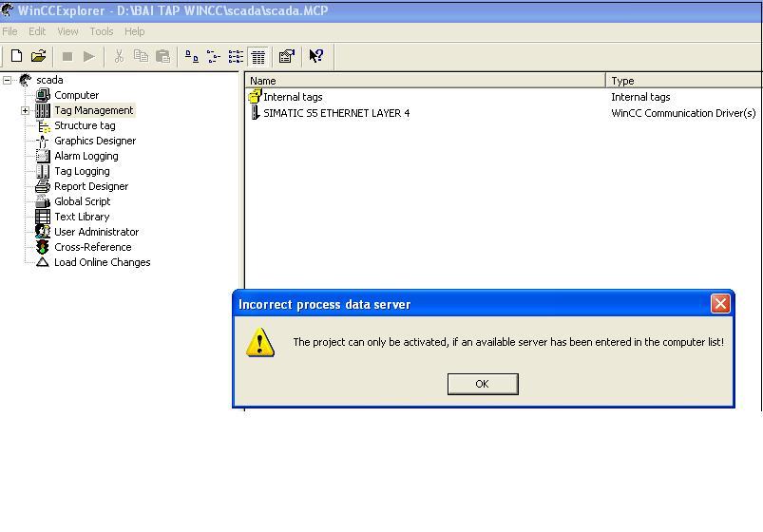
Task: Open the Help menu
Action: [x=134, y=31]
